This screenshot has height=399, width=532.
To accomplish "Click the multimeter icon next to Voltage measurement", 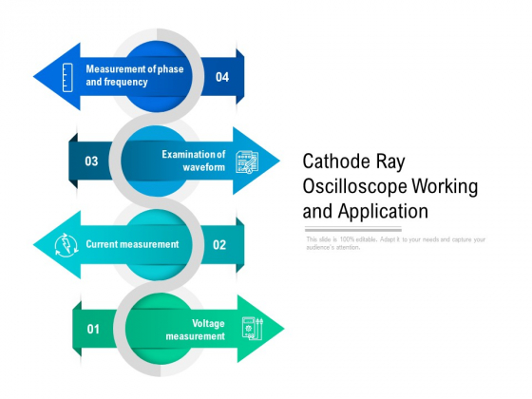I will (253, 329).
